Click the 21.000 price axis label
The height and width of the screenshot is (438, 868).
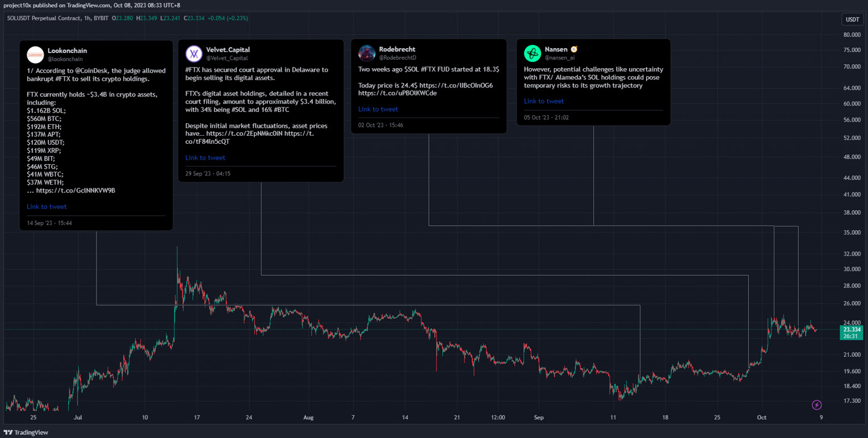pyautogui.click(x=853, y=354)
